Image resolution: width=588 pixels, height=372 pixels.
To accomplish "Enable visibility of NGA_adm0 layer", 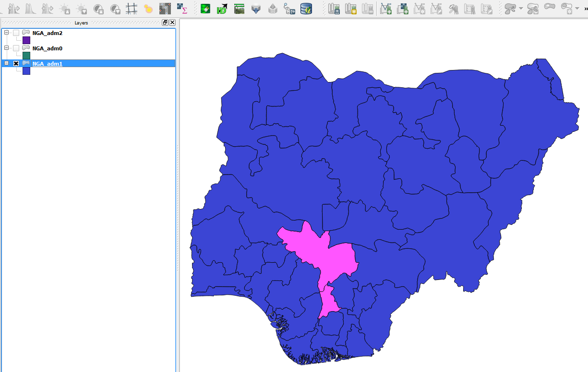I will [x=15, y=48].
